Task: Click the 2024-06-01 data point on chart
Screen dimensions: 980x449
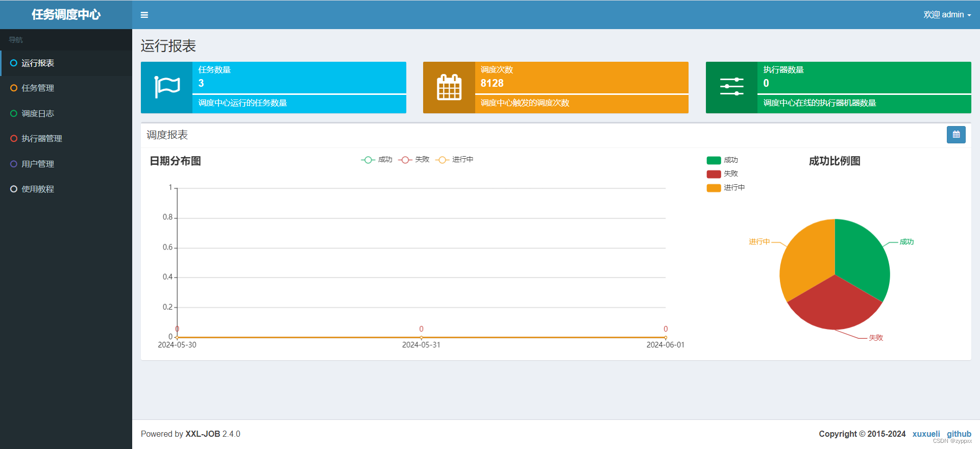Action: point(666,337)
